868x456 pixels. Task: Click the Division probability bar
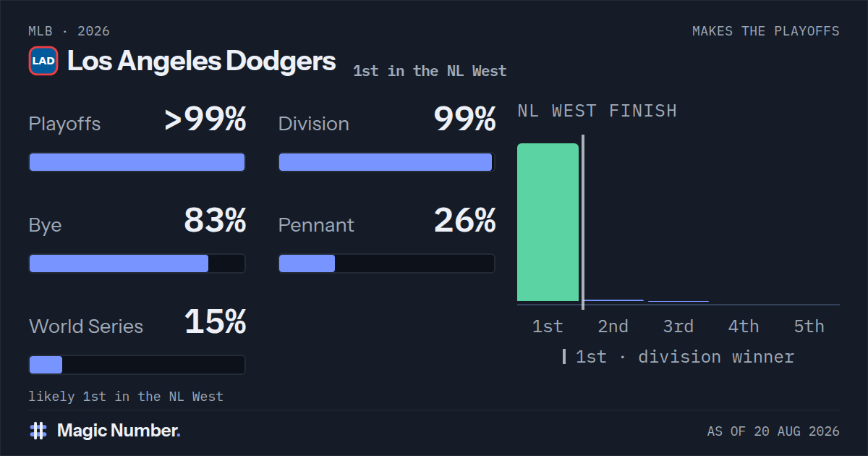(x=386, y=162)
